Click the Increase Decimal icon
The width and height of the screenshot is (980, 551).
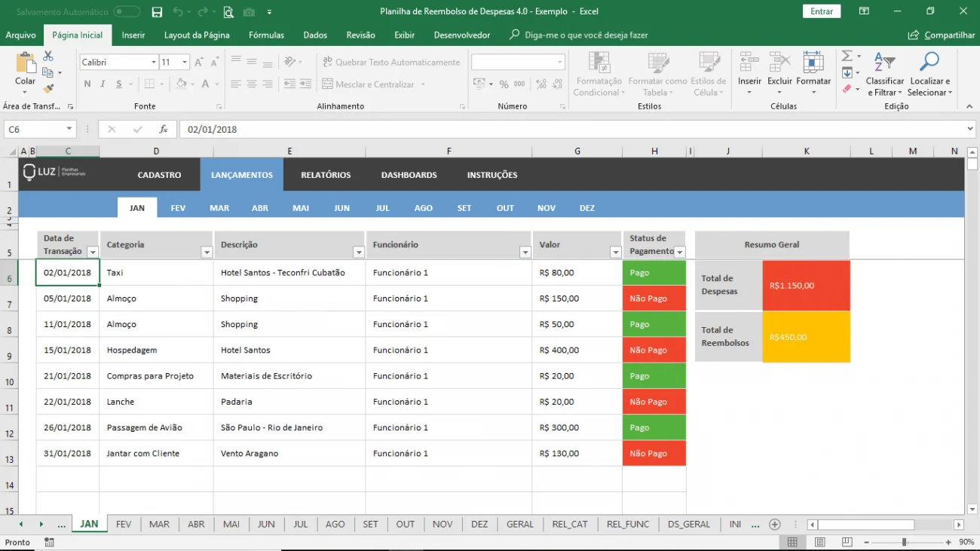click(x=541, y=84)
